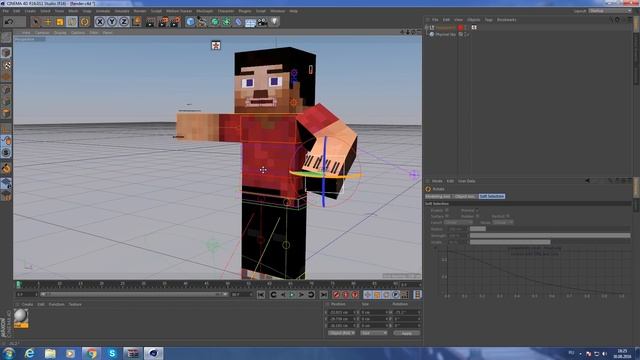Switch to Object Axis tab
The image size is (640, 360).
(465, 196)
